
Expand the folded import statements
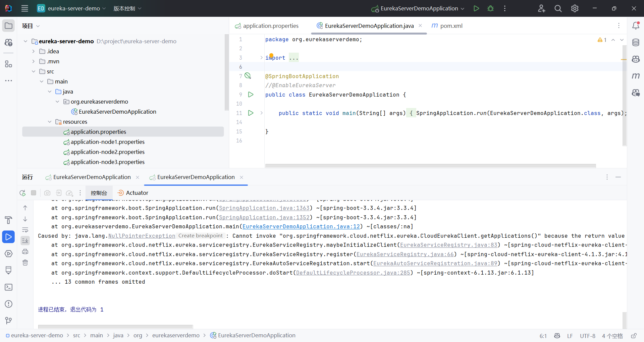point(262,58)
